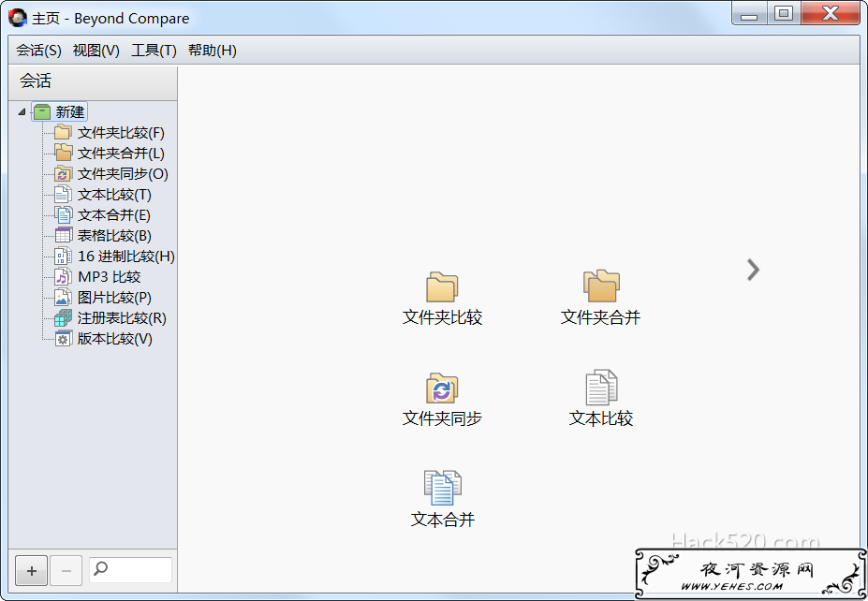Launch 文本合并 from the large home icon
The width and height of the screenshot is (868, 601).
click(442, 488)
